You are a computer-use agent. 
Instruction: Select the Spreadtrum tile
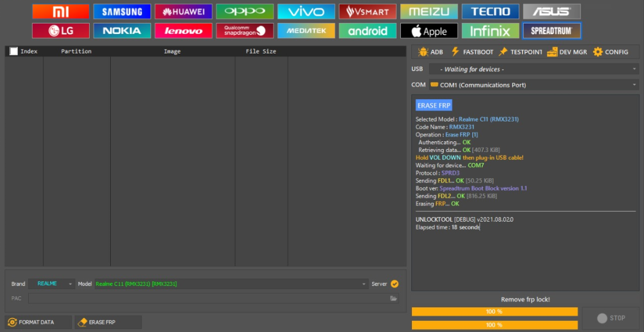[x=551, y=31]
